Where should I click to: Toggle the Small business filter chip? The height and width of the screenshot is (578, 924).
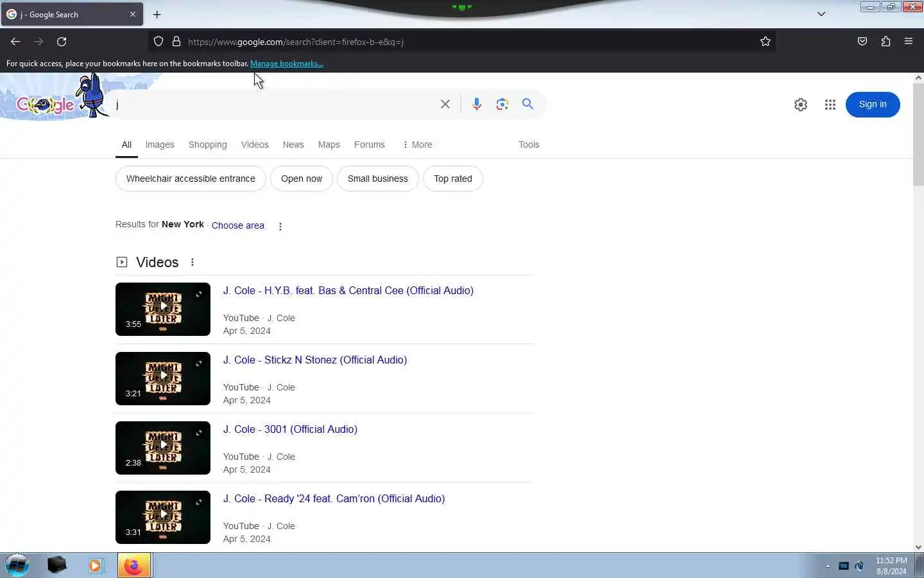pyautogui.click(x=378, y=179)
